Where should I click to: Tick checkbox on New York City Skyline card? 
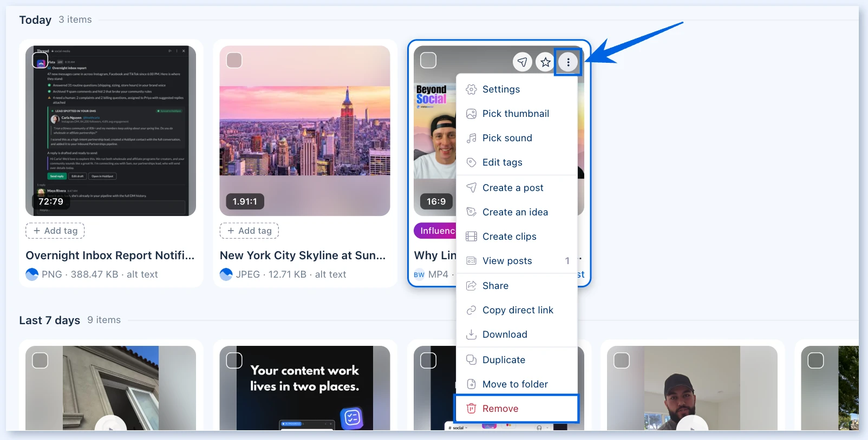point(234,60)
